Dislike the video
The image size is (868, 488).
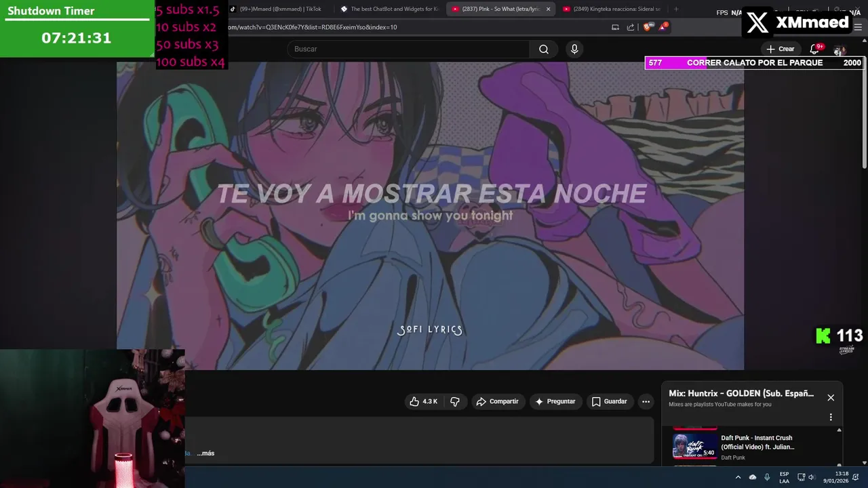click(455, 401)
